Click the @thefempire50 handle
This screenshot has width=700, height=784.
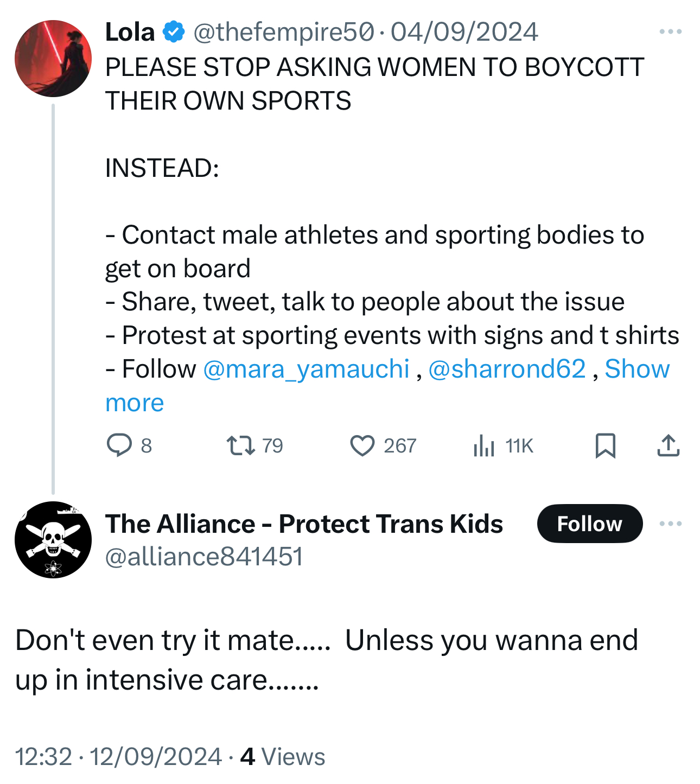283,32
